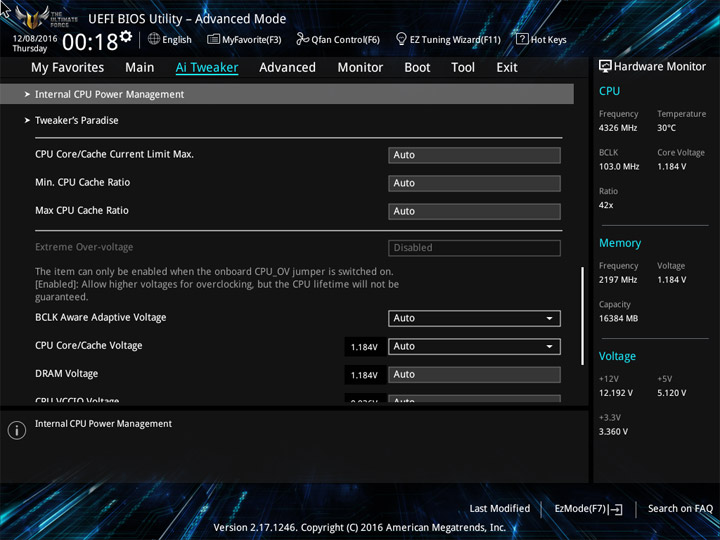The height and width of the screenshot is (540, 720).
Task: Click the Memory section heading
Action: (x=620, y=243)
